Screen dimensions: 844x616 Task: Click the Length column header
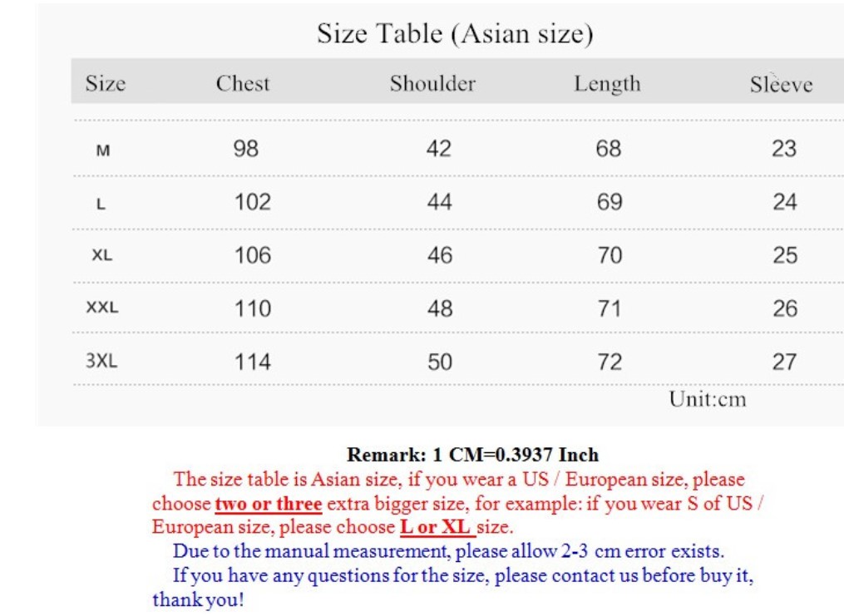[x=607, y=85]
